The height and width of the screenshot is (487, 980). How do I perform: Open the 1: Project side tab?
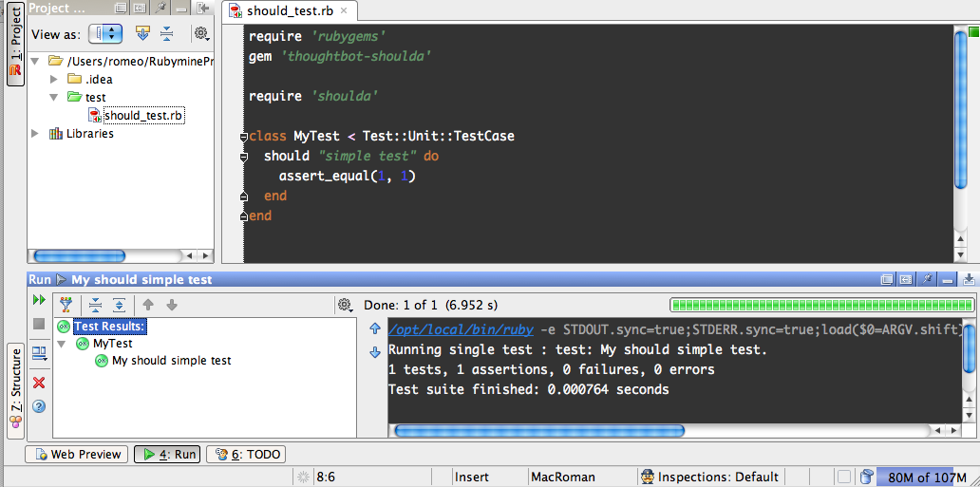[x=15, y=44]
